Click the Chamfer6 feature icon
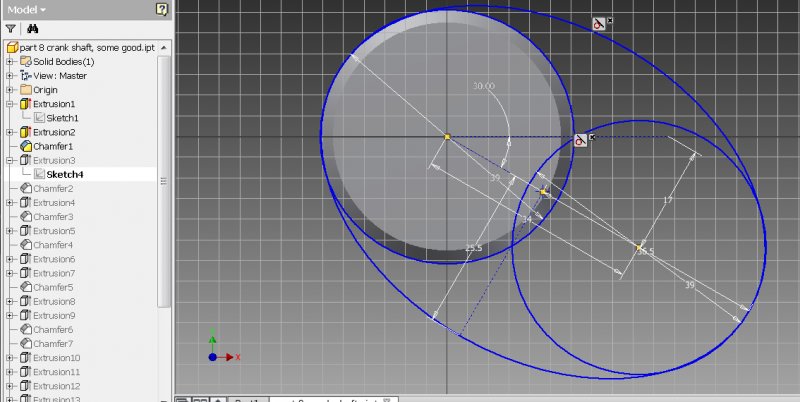 point(26,330)
